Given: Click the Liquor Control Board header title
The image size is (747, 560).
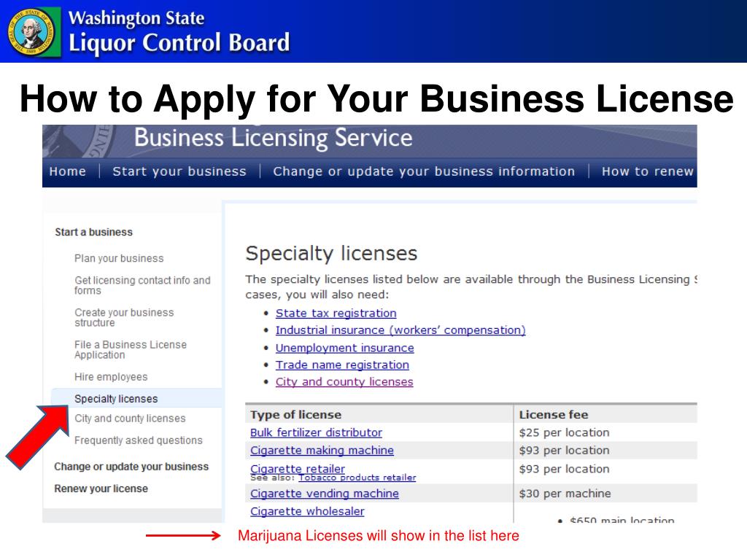Looking at the screenshot, I should coord(179,42).
